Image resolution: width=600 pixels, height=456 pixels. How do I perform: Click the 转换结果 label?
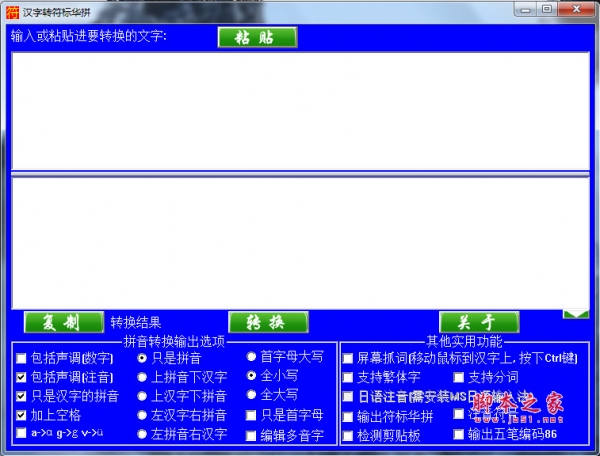pyautogui.click(x=135, y=322)
